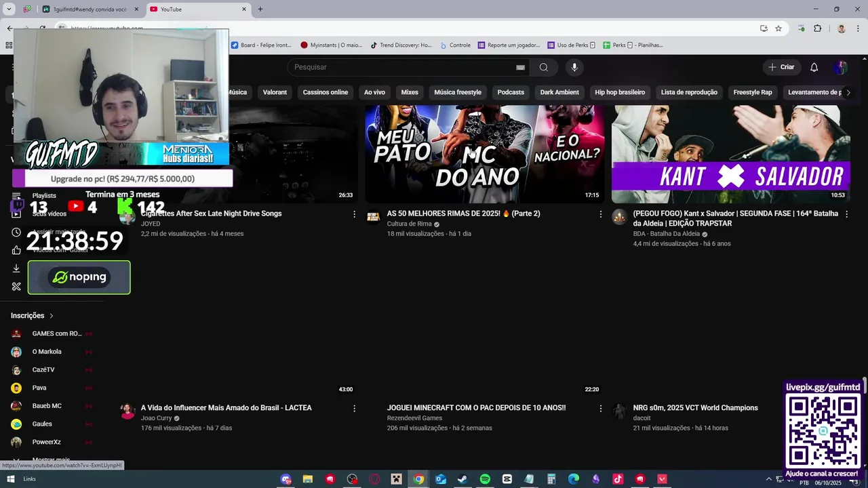The image size is (868, 488).
Task: Start voice search with microphone icon
Action: [574, 67]
